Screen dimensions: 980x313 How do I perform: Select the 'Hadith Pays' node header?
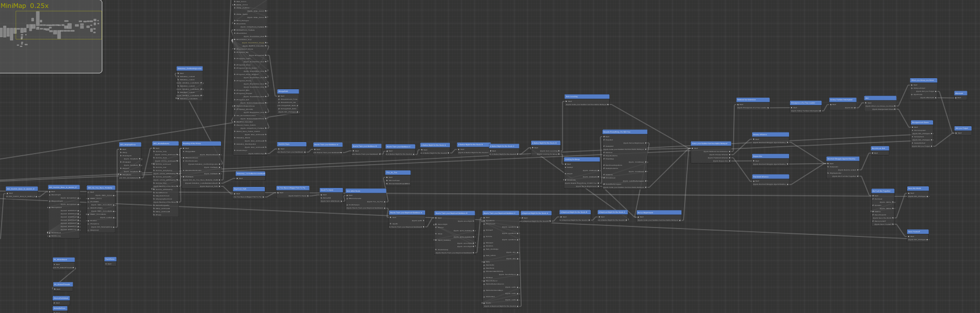click(292, 144)
